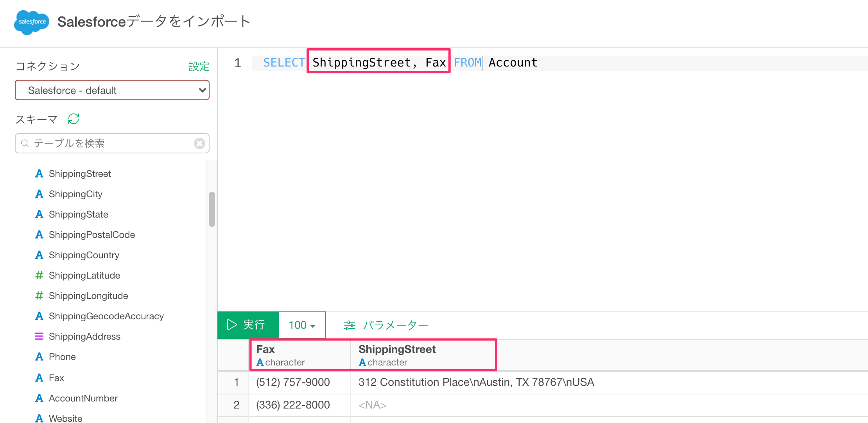Screen dimensions: 868x423
Task: Select ShippingGeocodeAccuracy in schema list
Action: pyautogui.click(x=106, y=316)
